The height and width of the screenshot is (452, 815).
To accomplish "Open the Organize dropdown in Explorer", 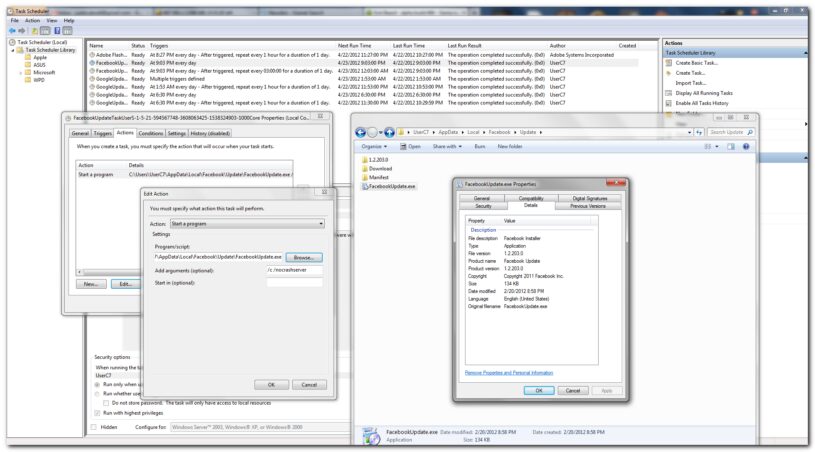I will point(374,147).
